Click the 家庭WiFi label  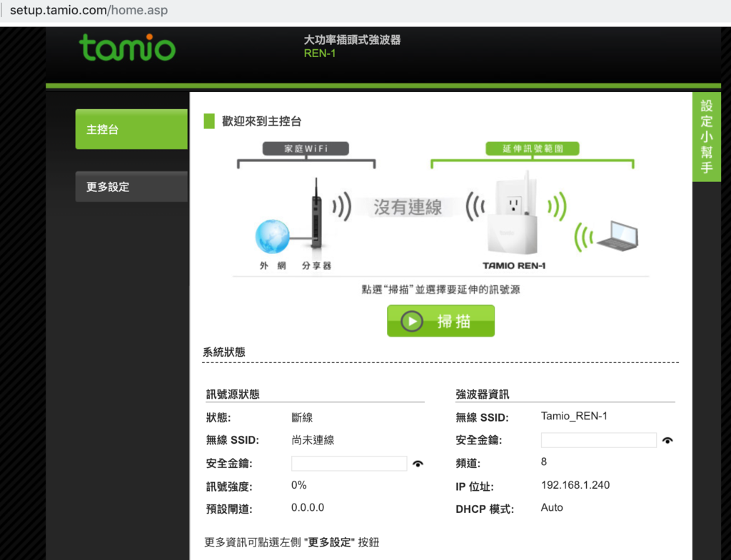(306, 148)
